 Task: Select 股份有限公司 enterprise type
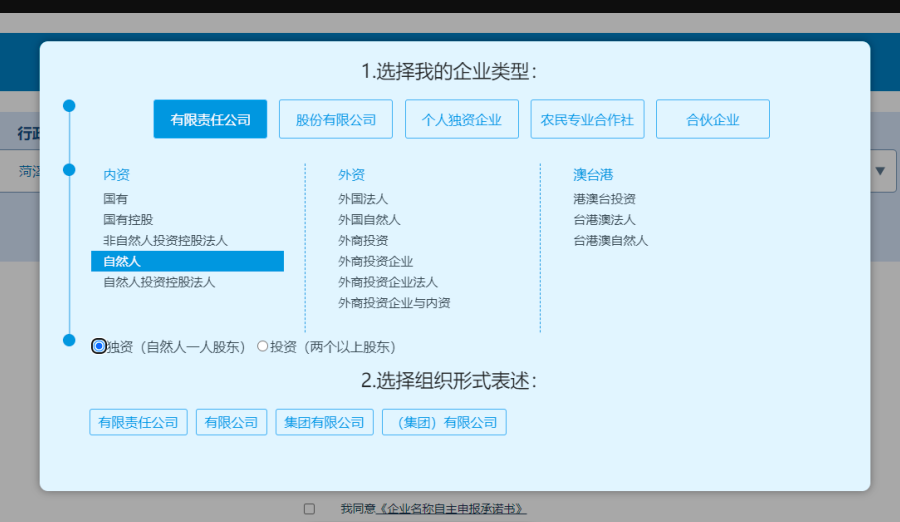336,119
